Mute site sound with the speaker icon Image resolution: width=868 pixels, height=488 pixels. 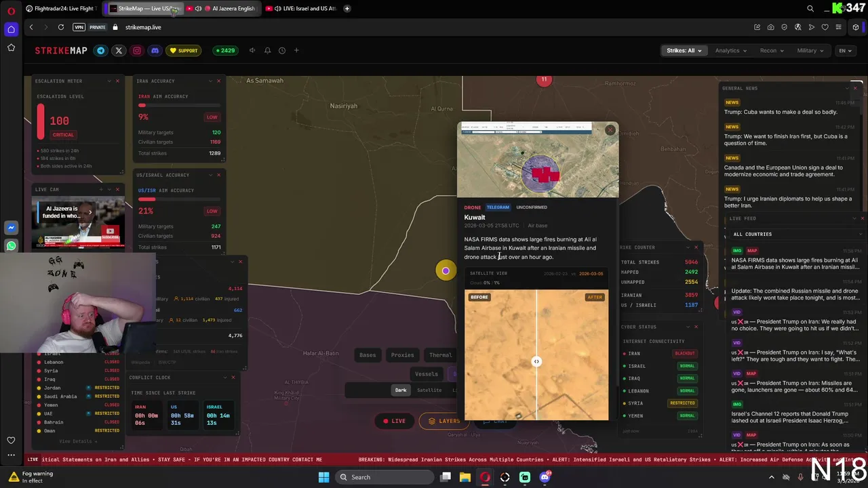[x=252, y=50]
